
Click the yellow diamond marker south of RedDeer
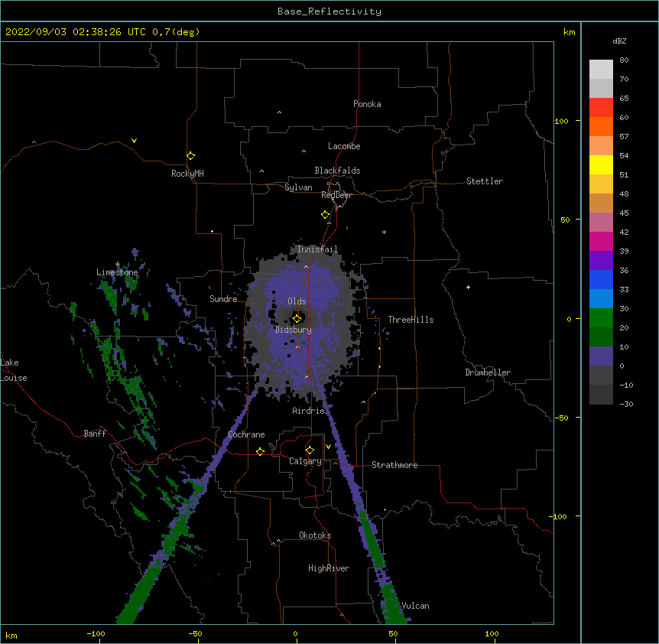click(325, 215)
